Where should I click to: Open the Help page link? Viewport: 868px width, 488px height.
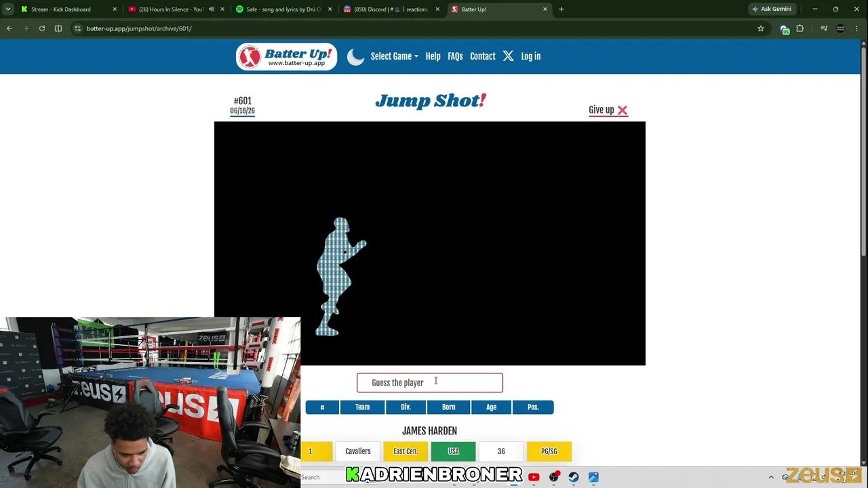click(433, 56)
